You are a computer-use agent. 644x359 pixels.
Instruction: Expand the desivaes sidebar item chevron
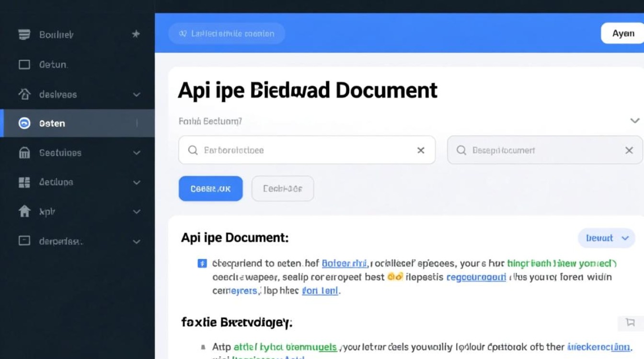(137, 94)
